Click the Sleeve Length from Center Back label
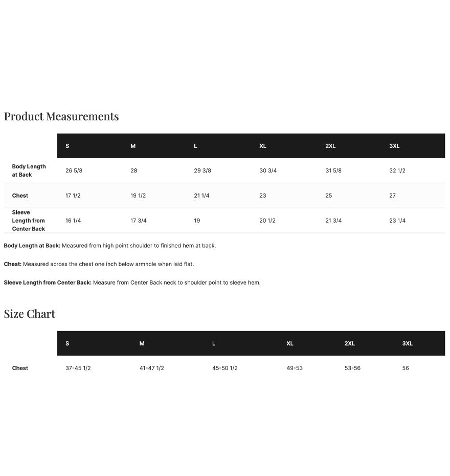The width and height of the screenshot is (450, 476). [x=29, y=221]
